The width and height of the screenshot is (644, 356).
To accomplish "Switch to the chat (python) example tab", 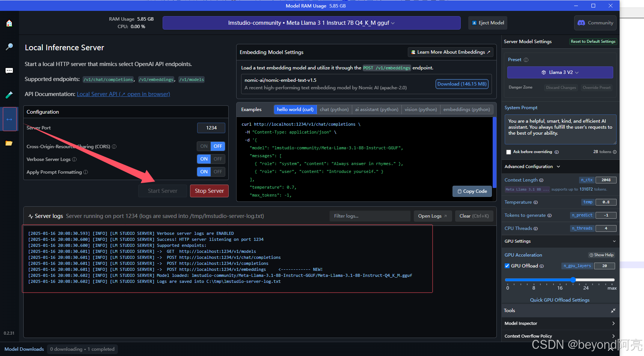I will coord(334,110).
